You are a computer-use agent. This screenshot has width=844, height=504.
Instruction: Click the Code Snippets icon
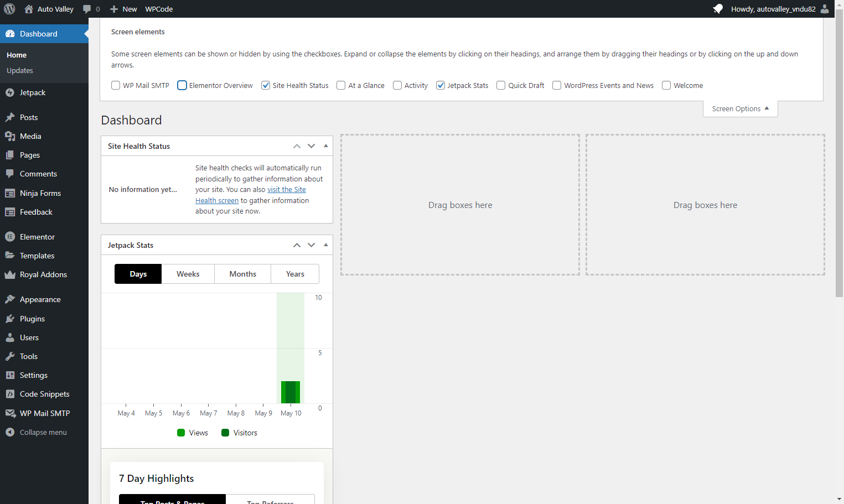(10, 394)
